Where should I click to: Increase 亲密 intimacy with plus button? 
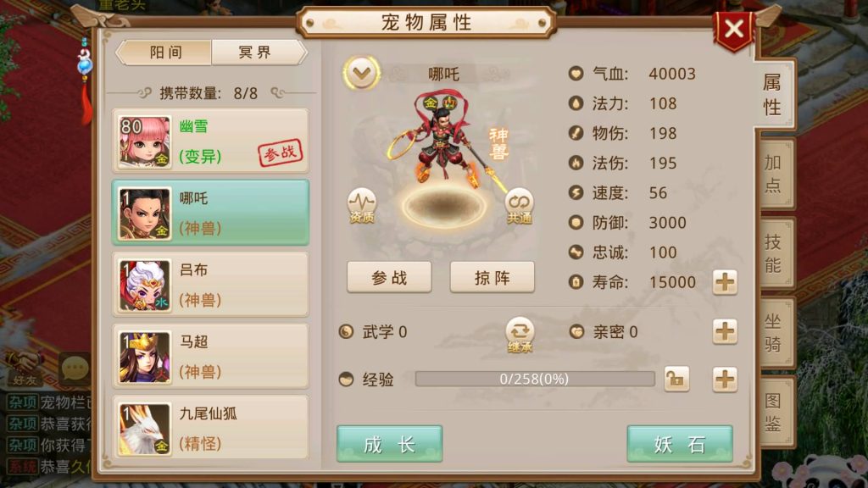pyautogui.click(x=725, y=331)
